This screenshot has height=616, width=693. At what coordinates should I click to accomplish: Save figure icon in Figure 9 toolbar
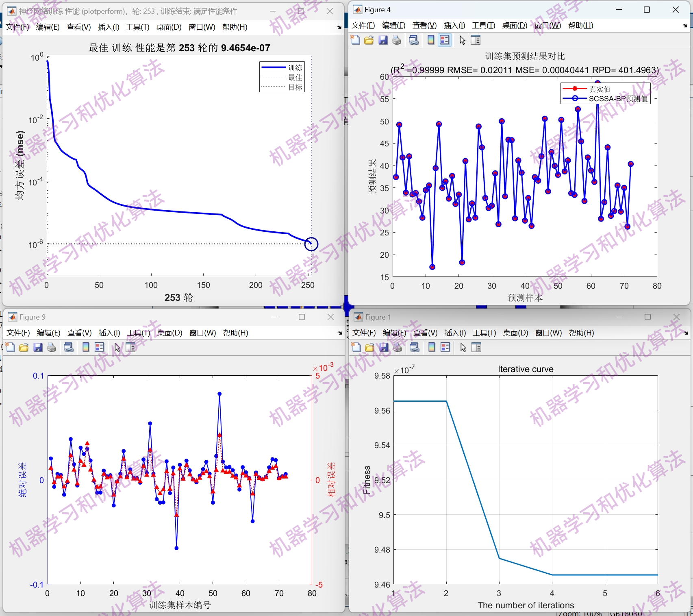38,347
